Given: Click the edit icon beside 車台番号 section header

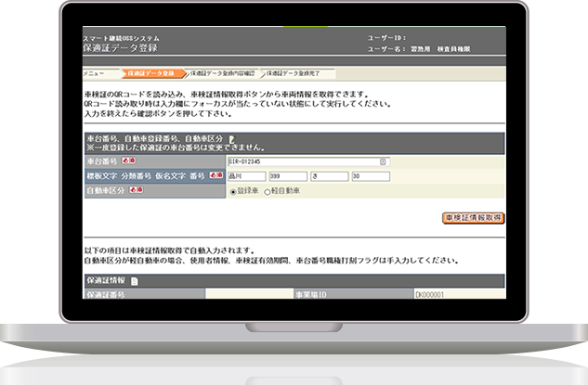Looking at the screenshot, I should (x=232, y=139).
